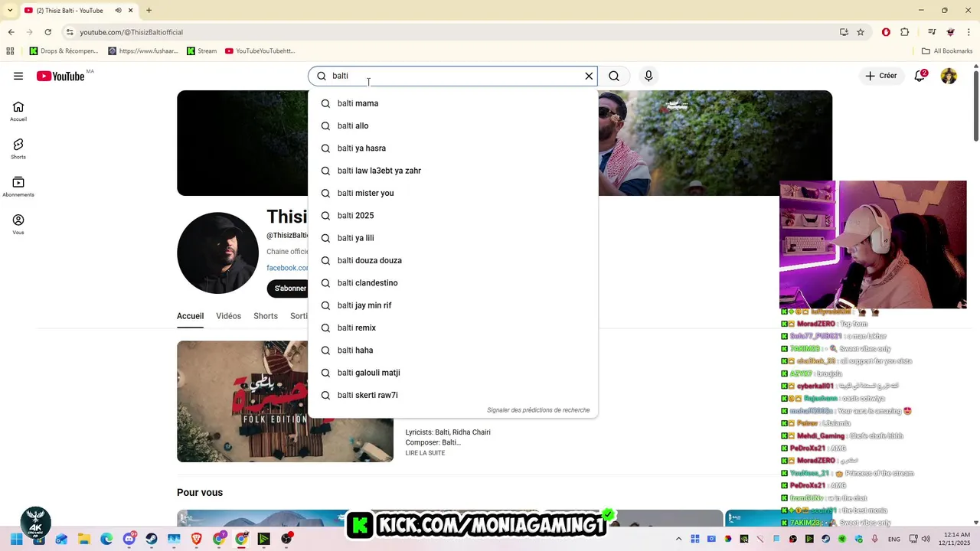Bookmark this page with star icon
980x551 pixels.
click(x=861, y=32)
